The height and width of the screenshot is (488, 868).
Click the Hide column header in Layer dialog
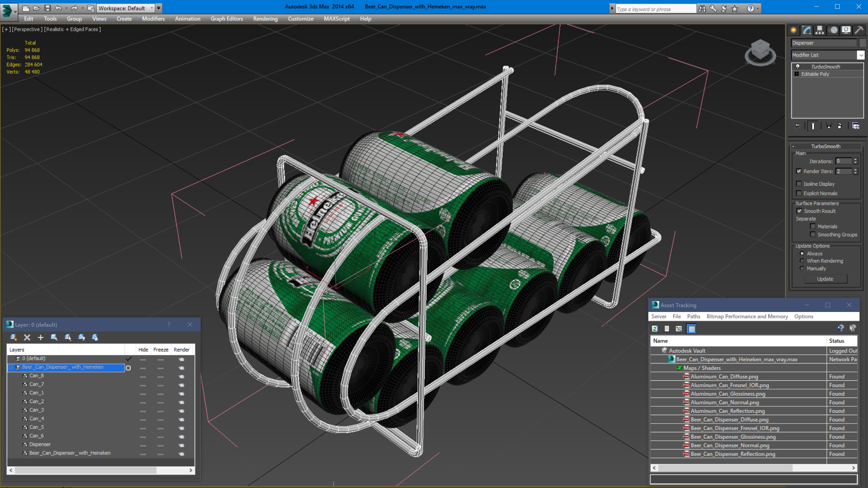click(x=143, y=349)
